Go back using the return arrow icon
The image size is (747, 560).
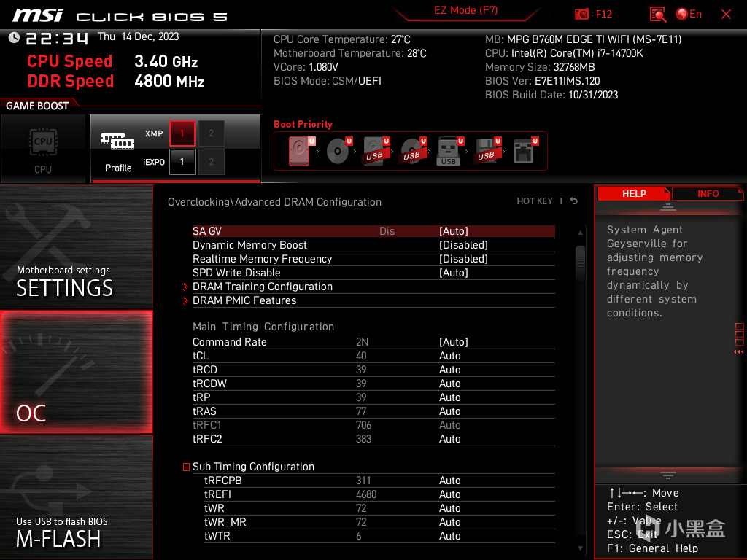click(574, 201)
